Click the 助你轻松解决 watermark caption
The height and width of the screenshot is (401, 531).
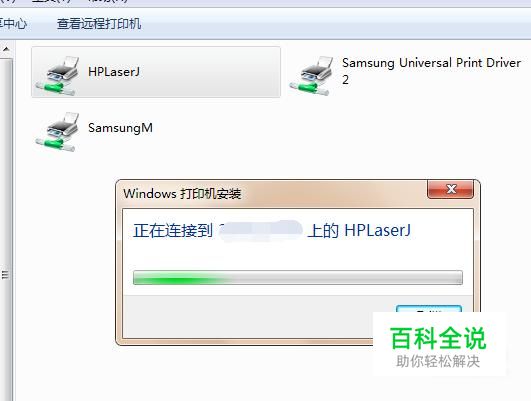(438, 361)
